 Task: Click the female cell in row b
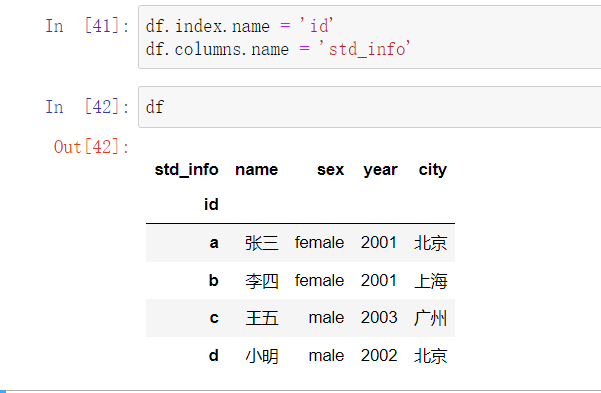click(x=319, y=280)
